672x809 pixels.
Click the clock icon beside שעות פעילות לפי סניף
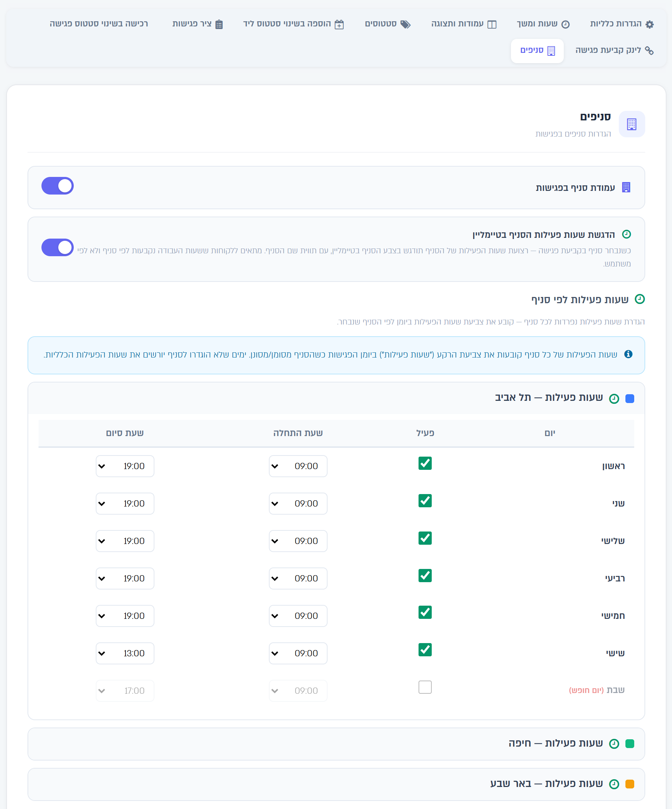[x=640, y=299]
